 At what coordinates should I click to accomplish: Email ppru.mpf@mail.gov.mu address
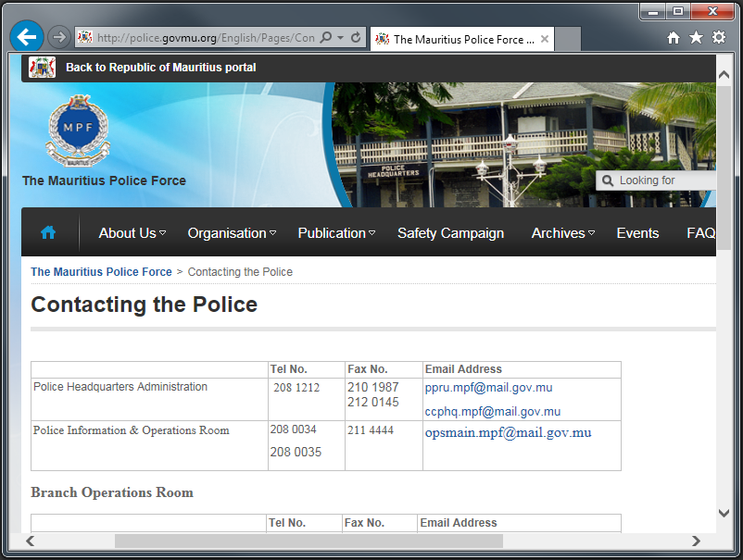pos(488,387)
